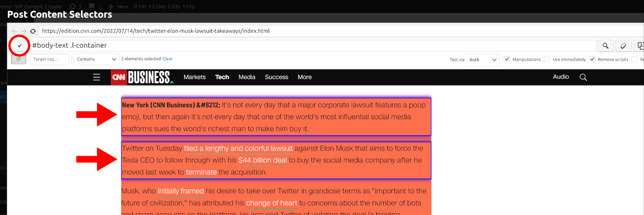Open the Contains matching dropdown
The height and width of the screenshot is (215, 644).
97,59
